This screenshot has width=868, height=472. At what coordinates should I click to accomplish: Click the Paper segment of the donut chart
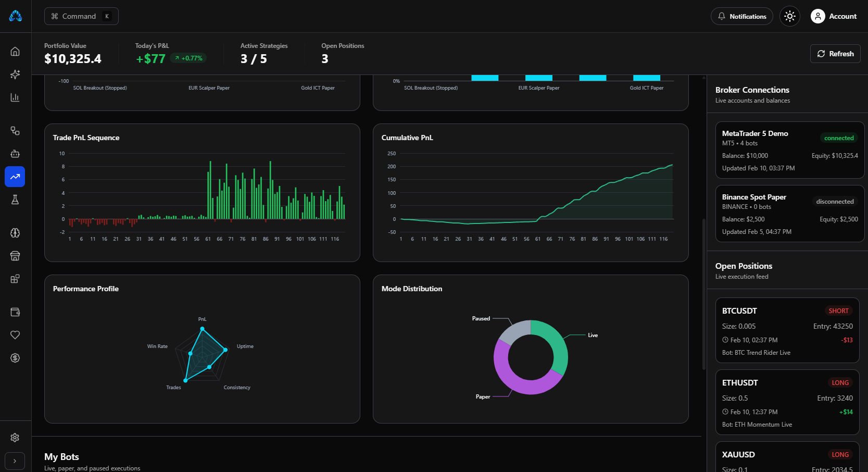(515, 379)
